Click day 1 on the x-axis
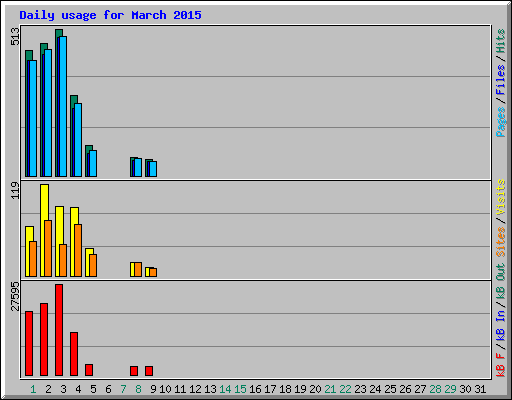Image resolution: width=512 pixels, height=400 pixels. point(33,389)
